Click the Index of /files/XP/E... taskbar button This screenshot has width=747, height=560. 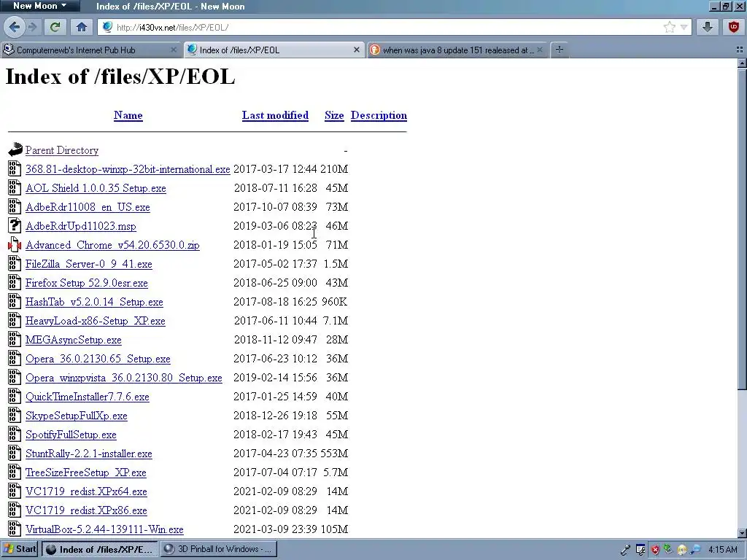(x=99, y=549)
